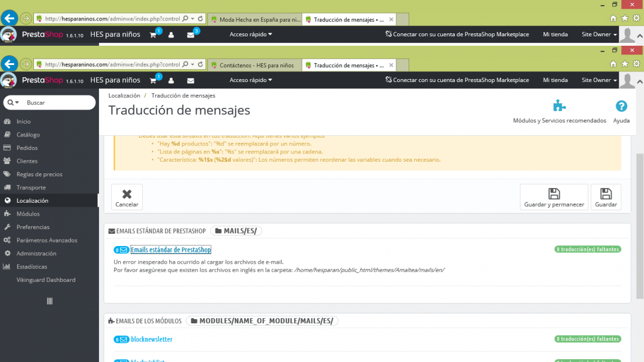Click the Guardar save button

pos(606,197)
